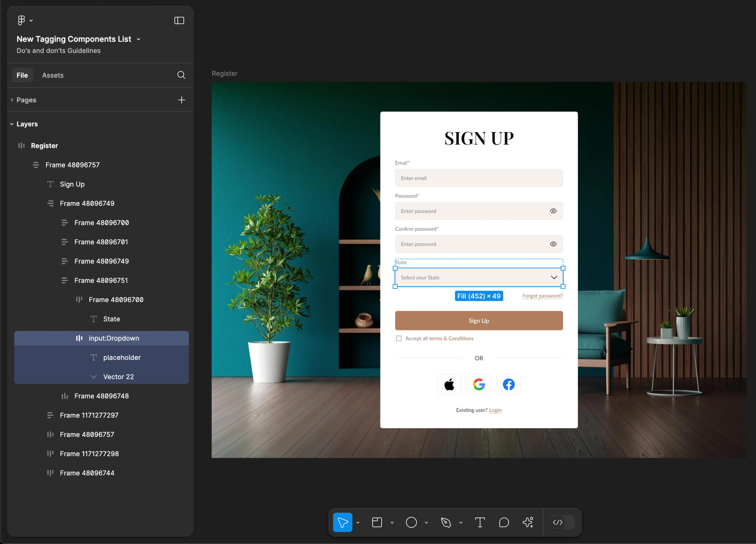
Task: Click the Register layer's auto-layout icon
Action: [x=21, y=146]
